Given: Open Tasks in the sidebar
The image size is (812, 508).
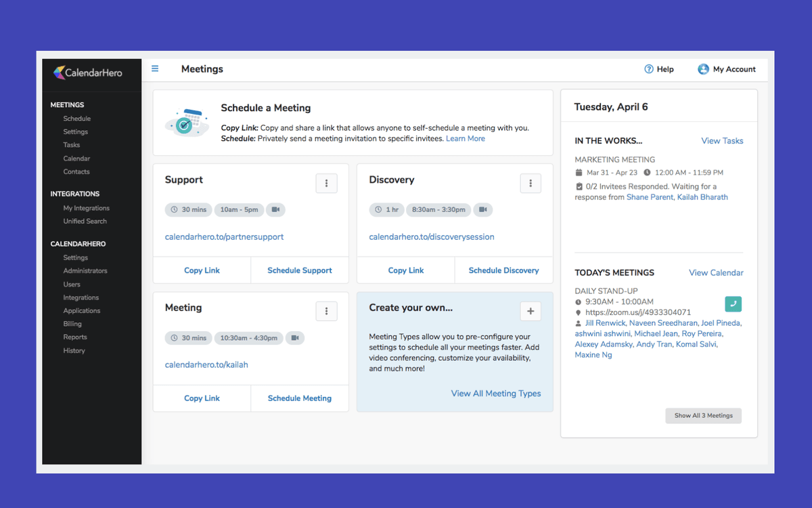Looking at the screenshot, I should point(72,145).
